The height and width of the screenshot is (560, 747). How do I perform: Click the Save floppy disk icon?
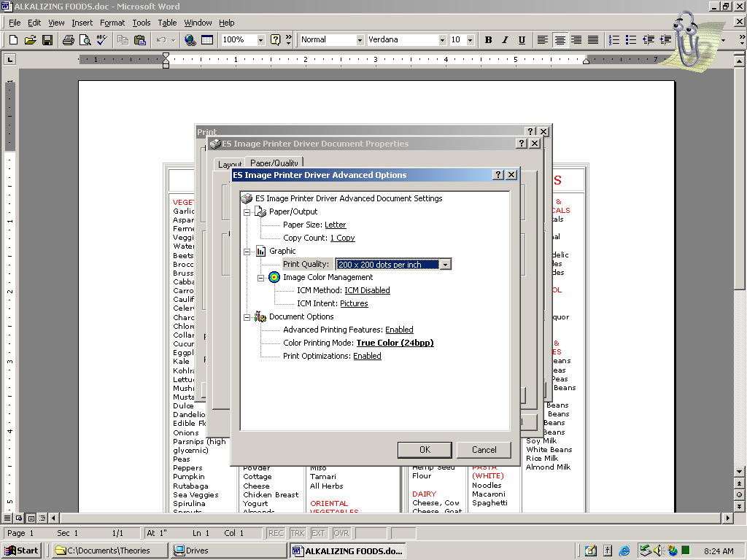coord(47,40)
